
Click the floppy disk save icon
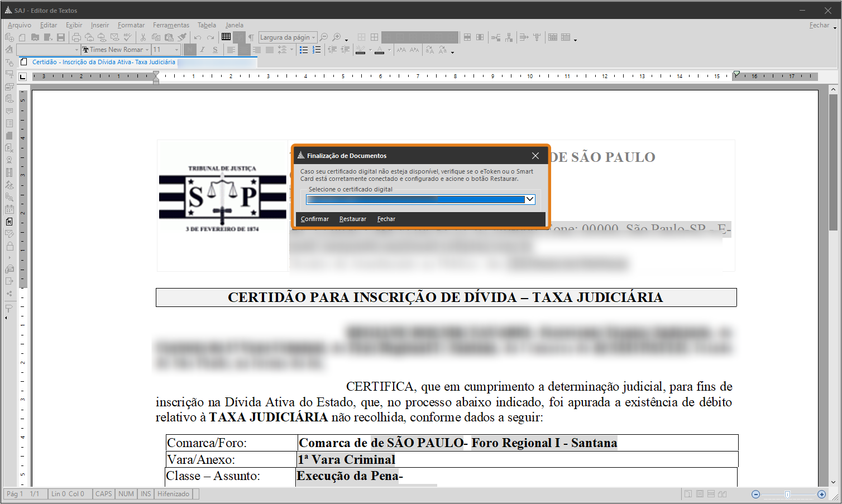(61, 37)
